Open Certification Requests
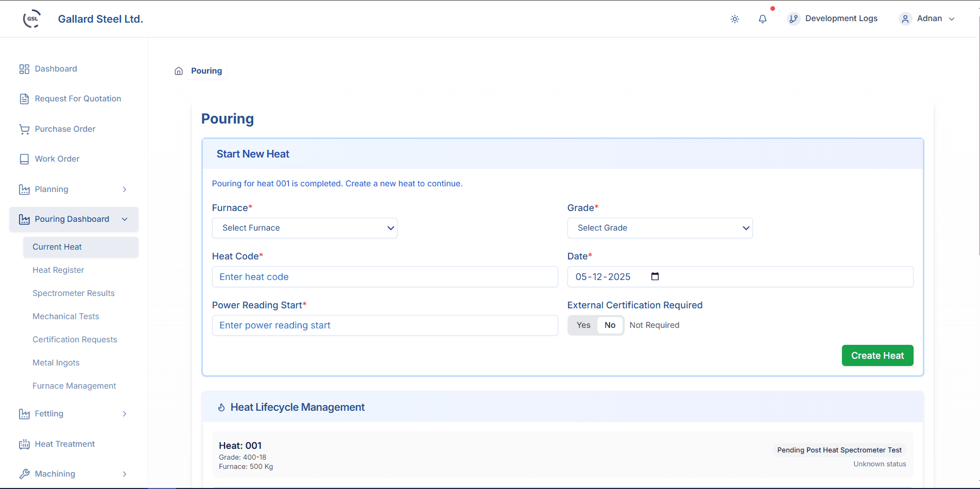 (75, 339)
